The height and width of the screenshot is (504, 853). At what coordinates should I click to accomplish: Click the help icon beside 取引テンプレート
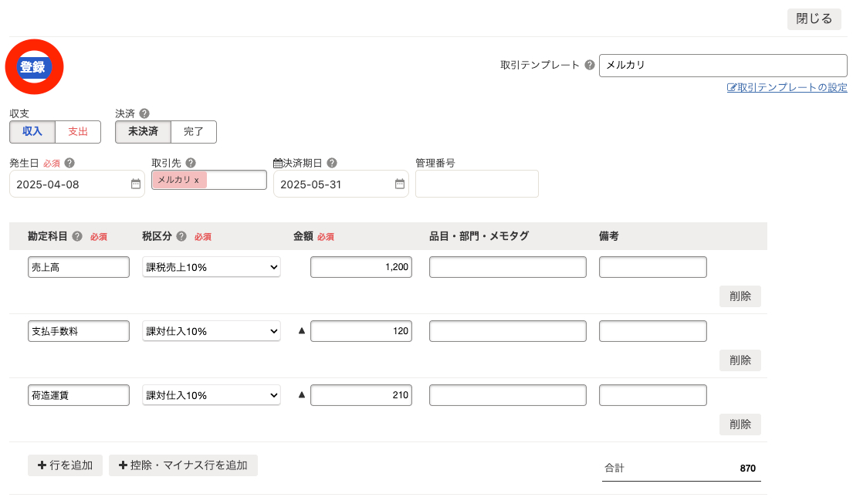coord(590,65)
